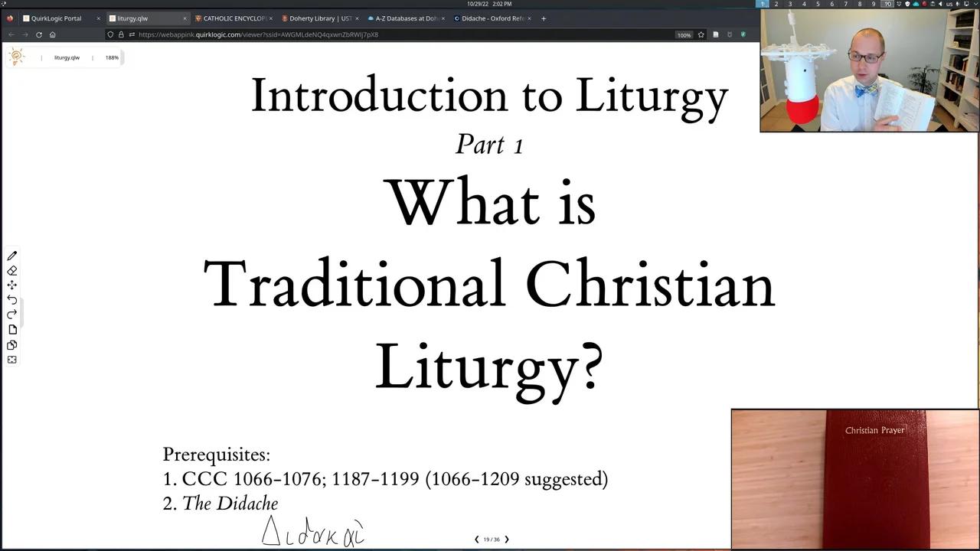Viewport: 980px width, 551px height.
Task: Expand the floating toolbar chevron
Action: point(21,311)
